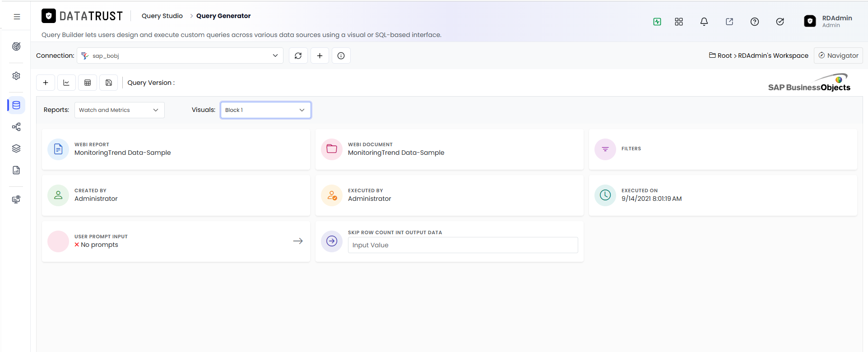868x352 pixels.
Task: Click the DATATRUST logo
Action: coord(82,16)
